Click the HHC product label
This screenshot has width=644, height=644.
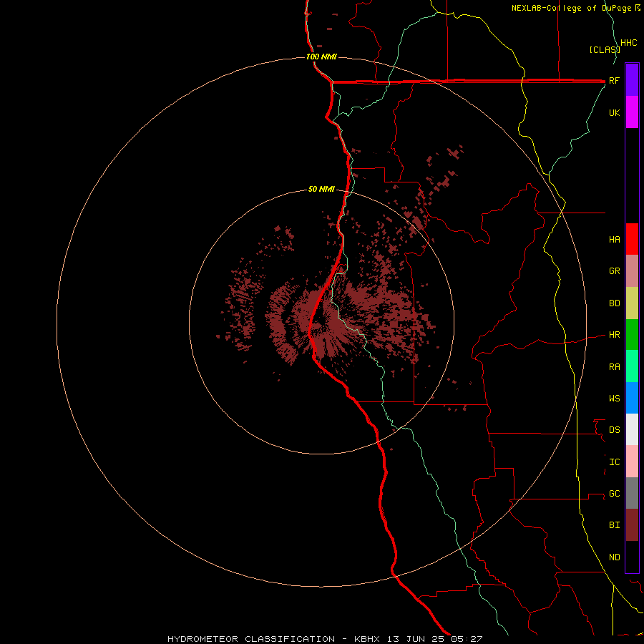pyautogui.click(x=629, y=43)
